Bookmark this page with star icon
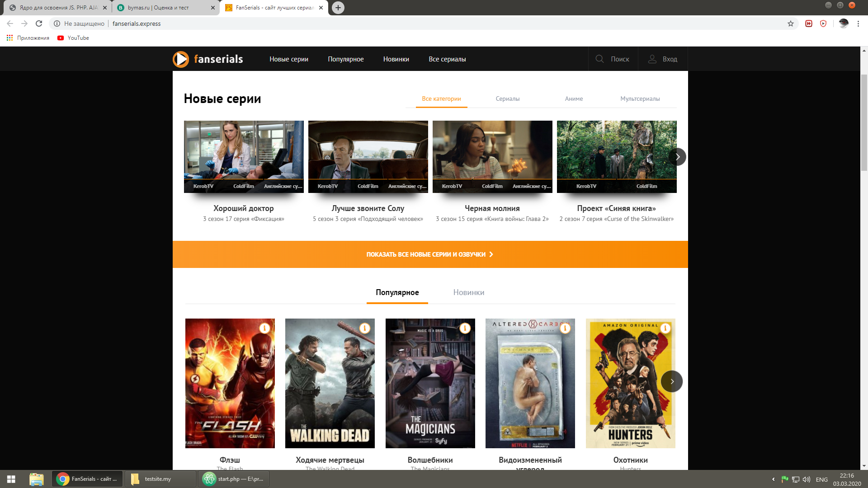The width and height of the screenshot is (868, 488). [790, 23]
